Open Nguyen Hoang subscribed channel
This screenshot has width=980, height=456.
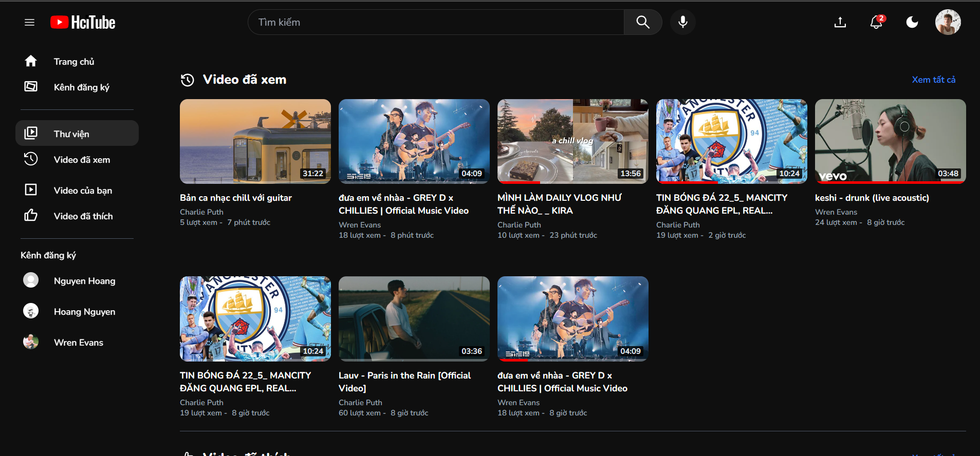click(x=77, y=281)
